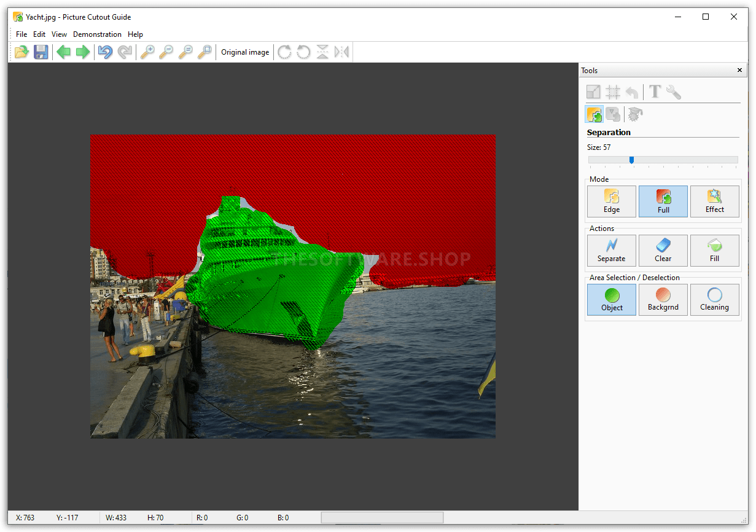Click the zoom in magnifier icon
The height and width of the screenshot is (532, 756).
(x=147, y=52)
